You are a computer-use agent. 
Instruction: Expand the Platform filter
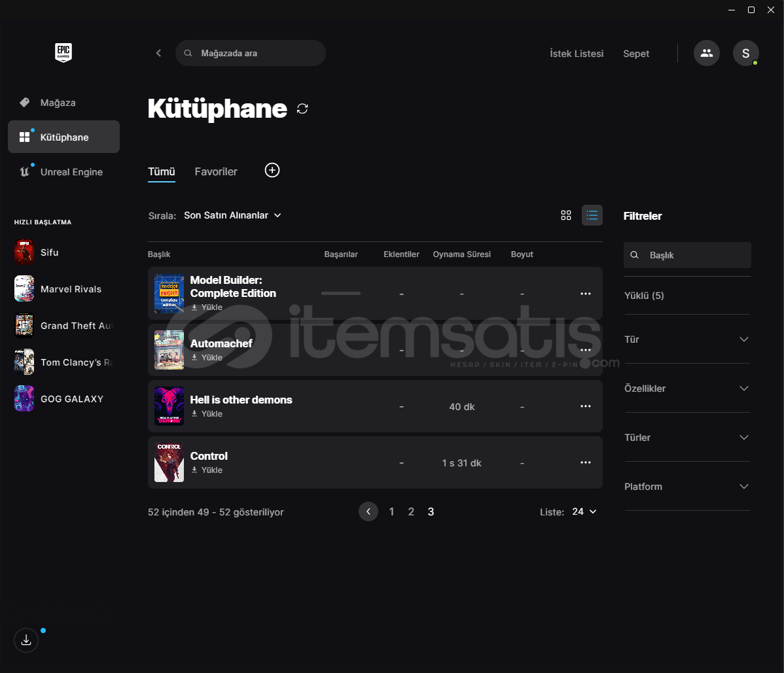[x=687, y=486]
